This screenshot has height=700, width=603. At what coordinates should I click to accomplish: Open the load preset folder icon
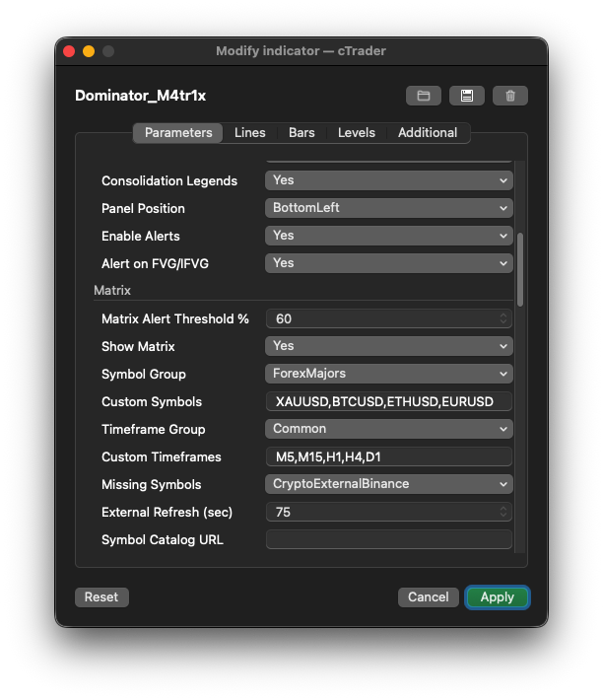[x=424, y=96]
